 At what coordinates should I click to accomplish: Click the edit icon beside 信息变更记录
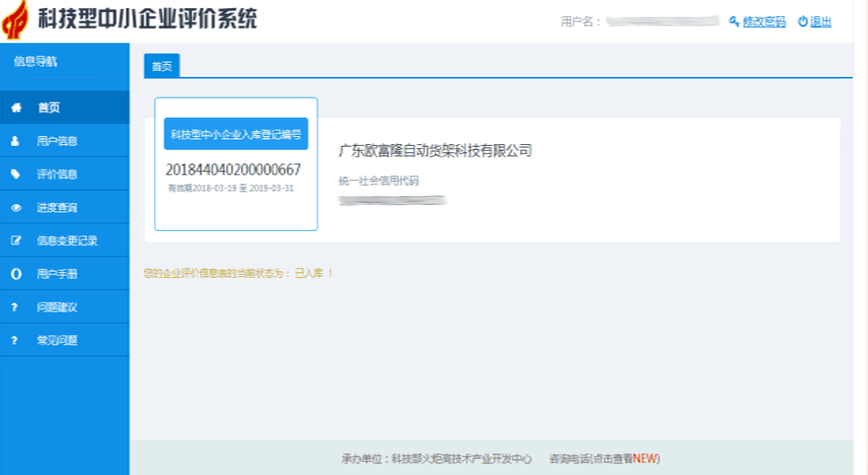[16, 240]
